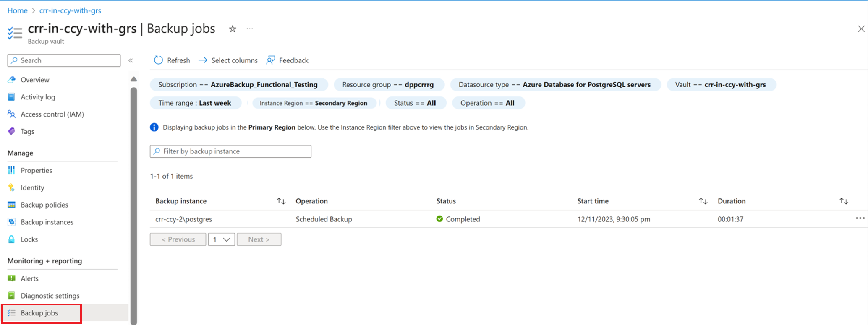Click the crr-in-ccy-with-grs breadcrumb link
The width and height of the screenshot is (868, 325).
click(x=70, y=10)
